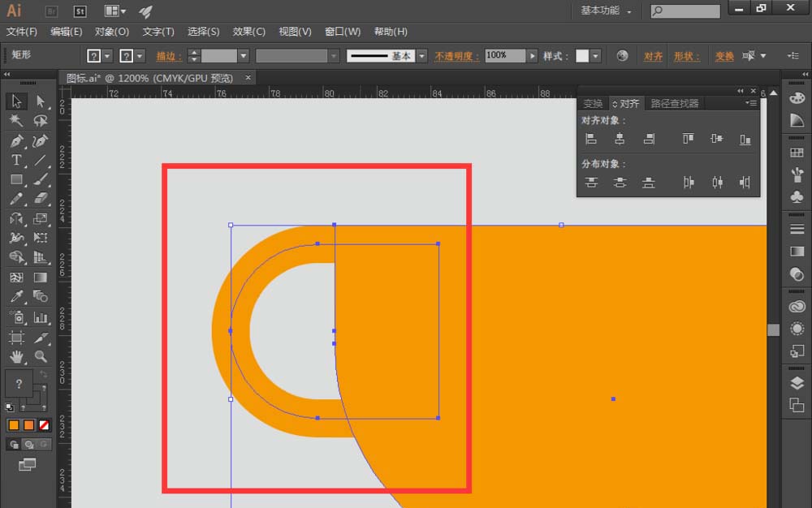Image resolution: width=812 pixels, height=508 pixels.
Task: Choose the Direct Selection tool
Action: (x=41, y=101)
